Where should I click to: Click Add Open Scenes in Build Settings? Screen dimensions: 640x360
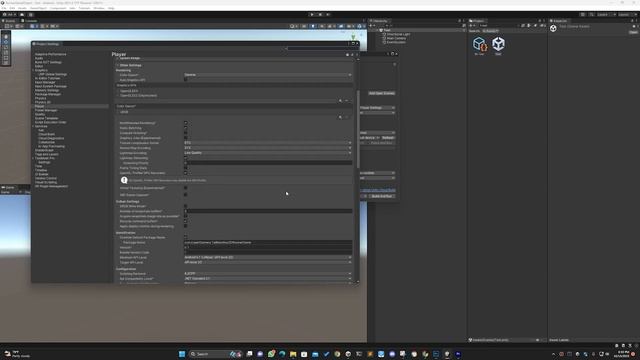pyautogui.click(x=381, y=93)
